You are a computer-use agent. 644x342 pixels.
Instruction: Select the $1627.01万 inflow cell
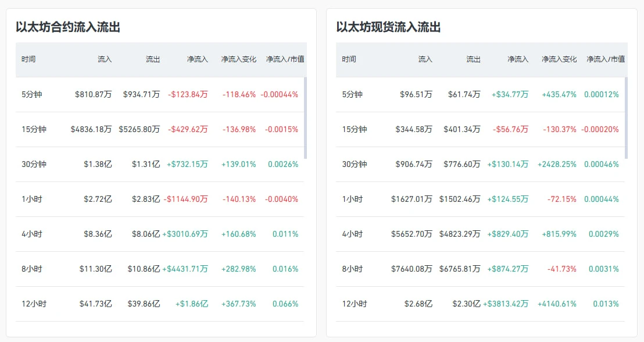[412, 199]
